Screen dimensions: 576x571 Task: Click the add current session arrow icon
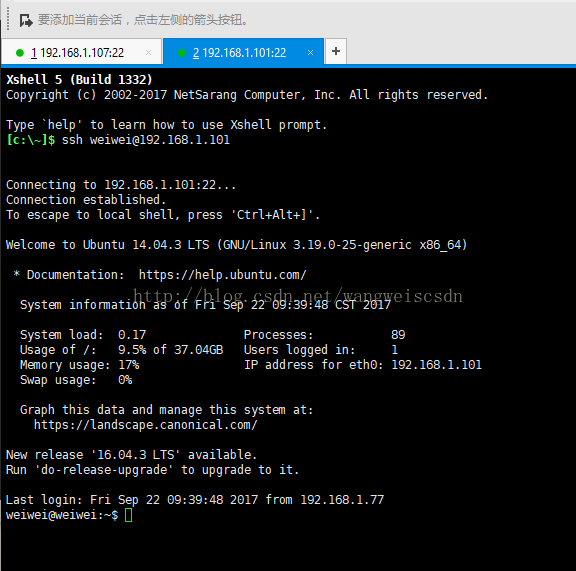26,20
